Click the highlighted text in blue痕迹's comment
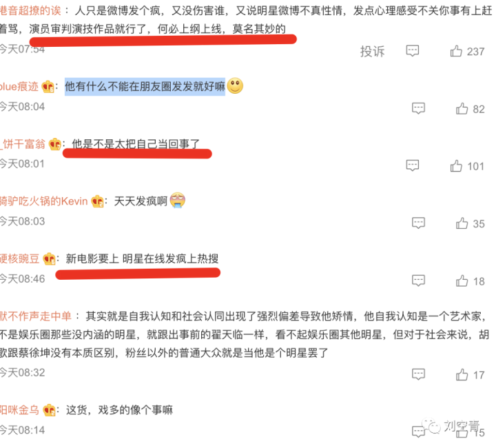The height and width of the screenshot is (448, 496). pos(145,86)
